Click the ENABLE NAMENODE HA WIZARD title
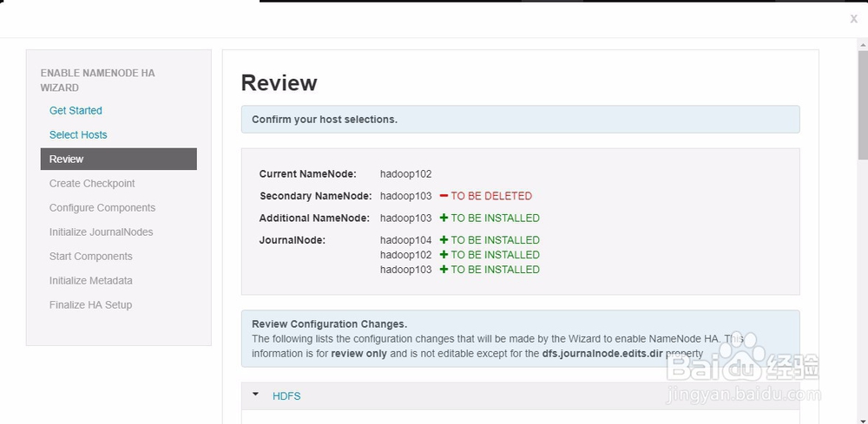 click(98, 80)
